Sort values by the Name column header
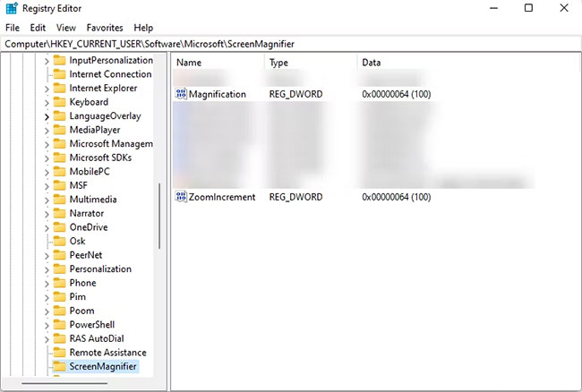 218,63
